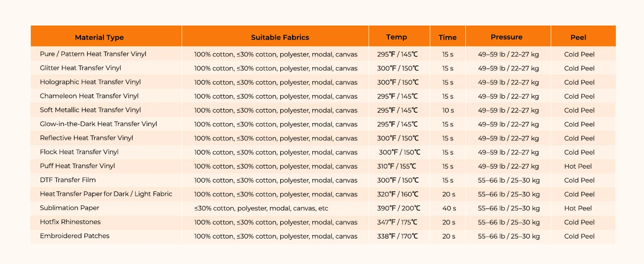Viewport: 644px width, 264px height.
Task: Click the Sublimation Paper material cell
Action: coord(70,208)
